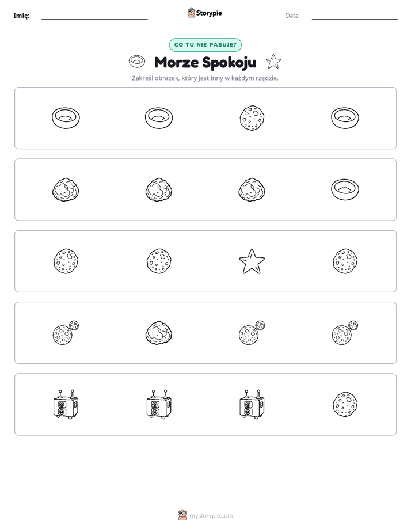Click the star icon beside the title

(273, 62)
